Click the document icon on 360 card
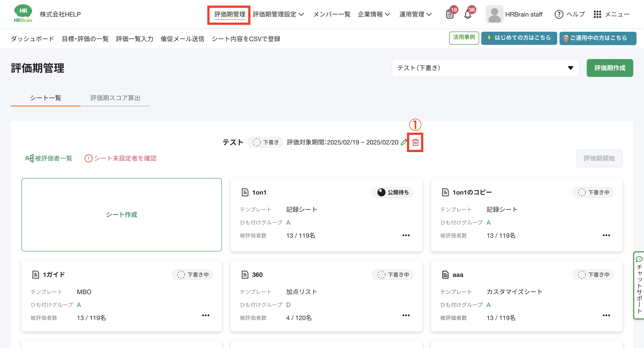This screenshot has height=348, width=644. coord(245,274)
